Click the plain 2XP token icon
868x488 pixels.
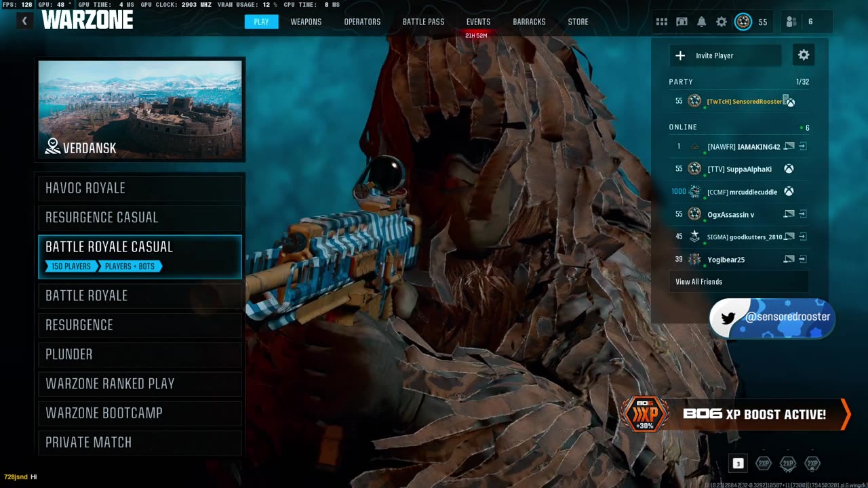click(764, 464)
